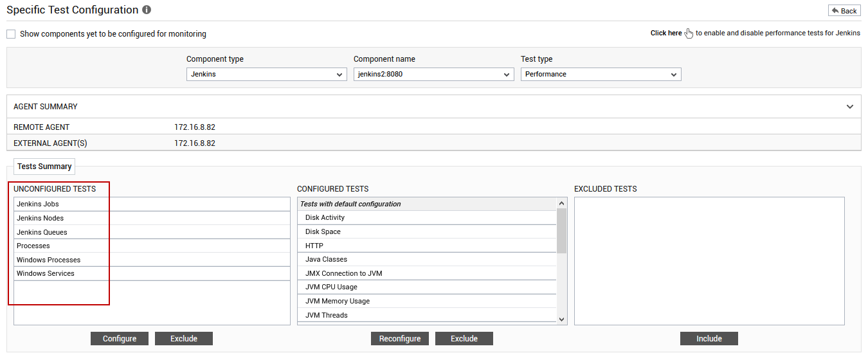
Task: Follow the Click here link for Jenkins tests
Action: point(666,33)
